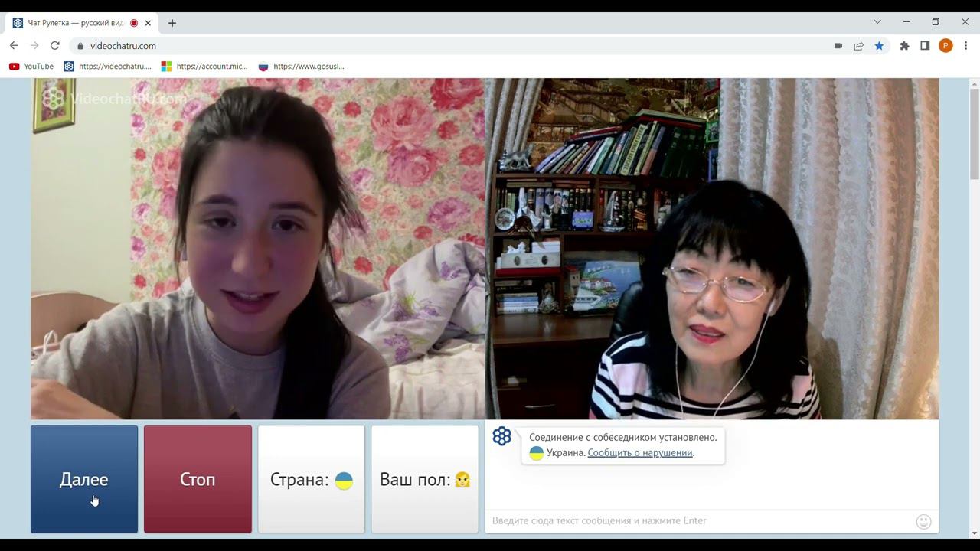Open a new tab with plus button

point(172,23)
